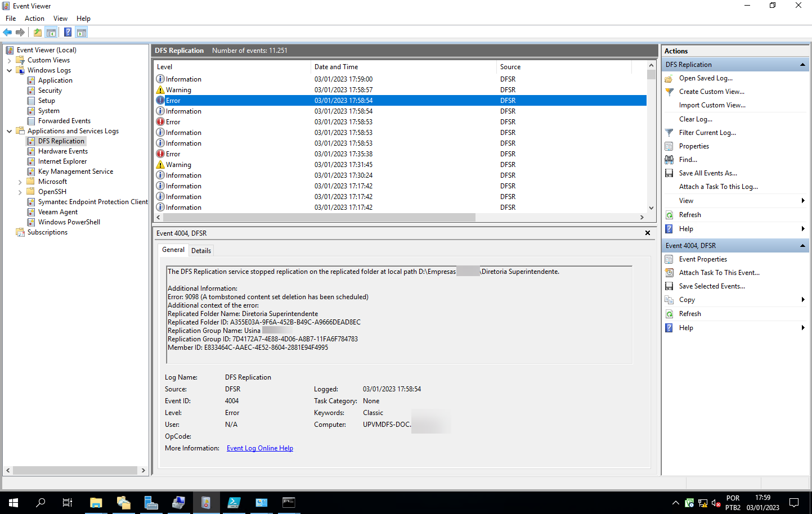Click the forward navigation arrow
This screenshot has width=812, height=514.
coord(20,32)
